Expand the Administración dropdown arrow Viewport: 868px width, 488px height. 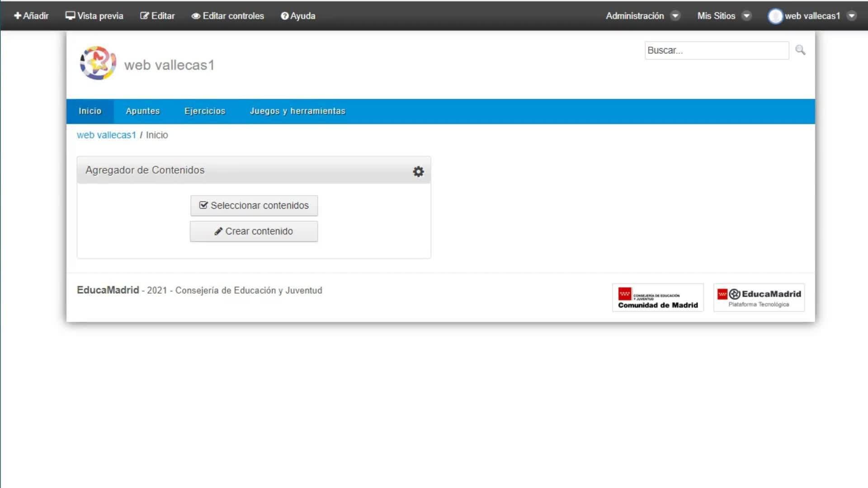tap(675, 16)
